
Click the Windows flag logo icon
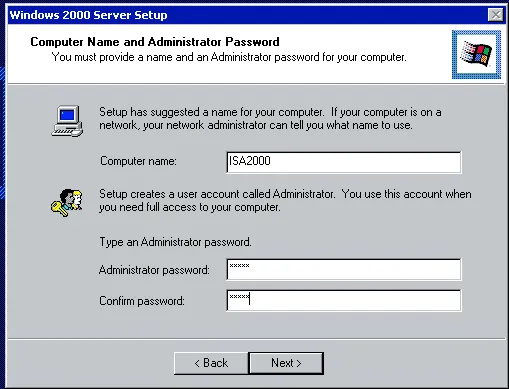476,55
